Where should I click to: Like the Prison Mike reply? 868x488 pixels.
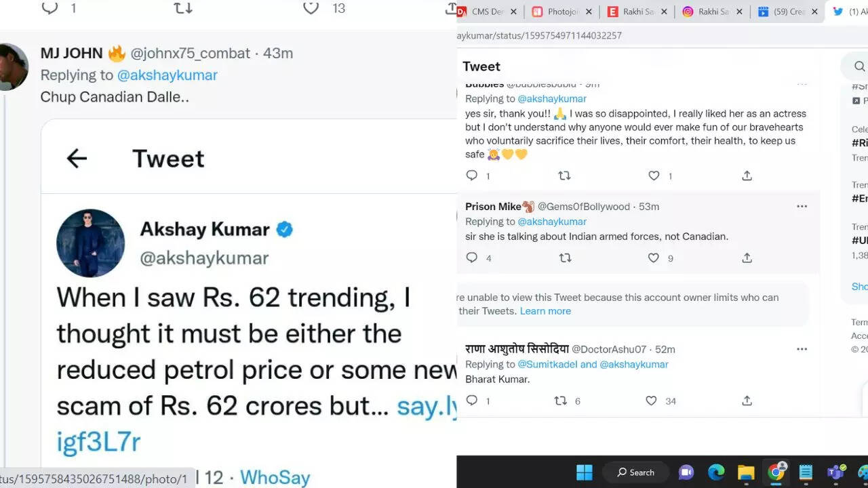point(654,258)
